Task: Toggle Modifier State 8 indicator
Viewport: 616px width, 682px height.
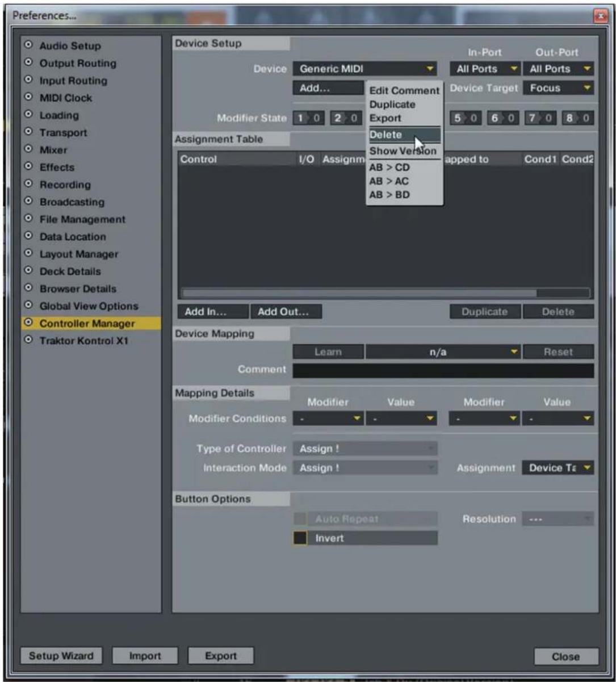Action: coord(577,118)
